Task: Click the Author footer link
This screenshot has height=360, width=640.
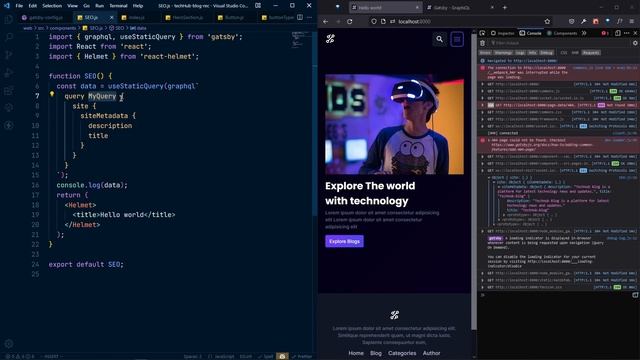Action: (431, 353)
